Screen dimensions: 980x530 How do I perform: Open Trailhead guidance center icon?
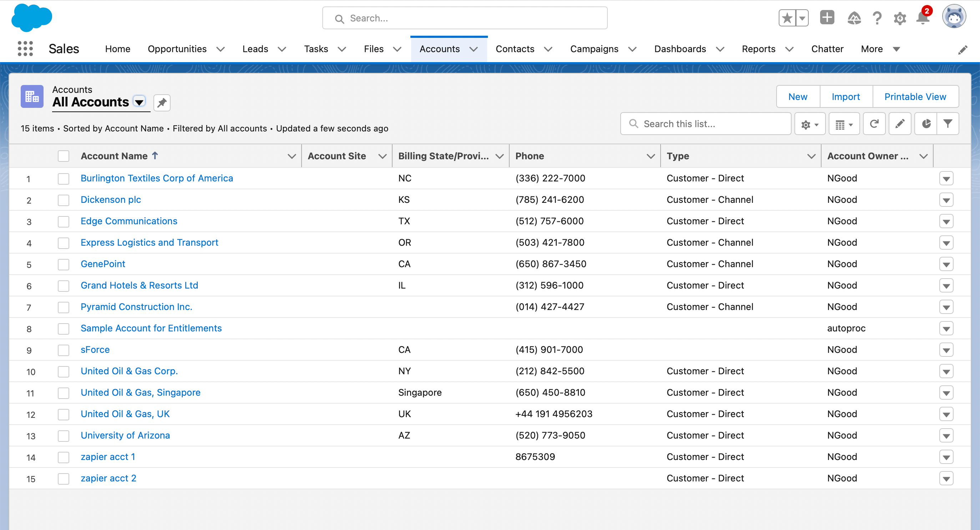coord(854,18)
